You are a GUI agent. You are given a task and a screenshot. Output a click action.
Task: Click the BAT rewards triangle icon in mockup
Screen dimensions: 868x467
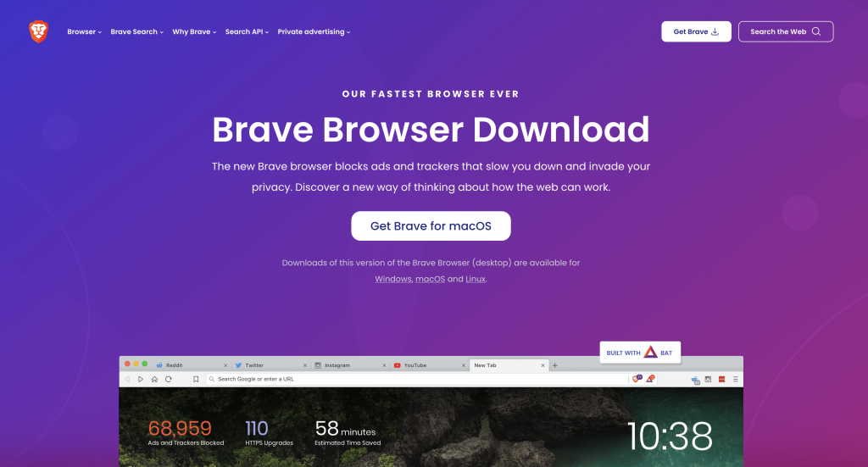click(x=650, y=379)
